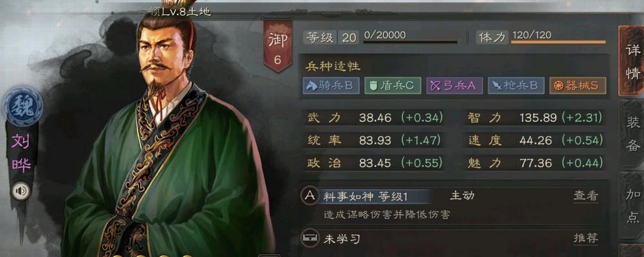Select the 枪兵B spearman aptitude icon
The width and height of the screenshot is (644, 257).
516,86
